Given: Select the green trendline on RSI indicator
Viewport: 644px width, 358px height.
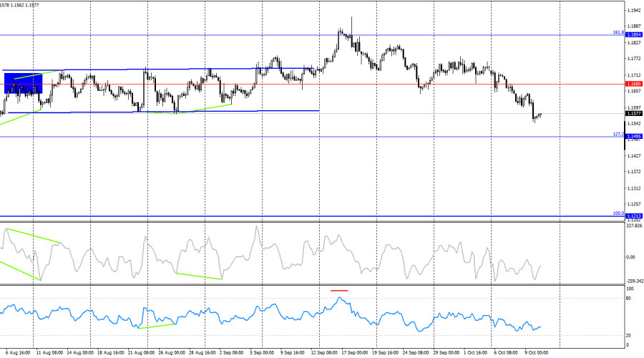Looking at the screenshot, I should 157,326.
